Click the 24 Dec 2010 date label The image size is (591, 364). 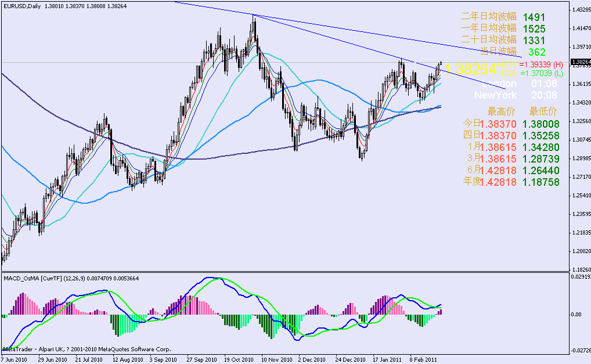click(350, 359)
